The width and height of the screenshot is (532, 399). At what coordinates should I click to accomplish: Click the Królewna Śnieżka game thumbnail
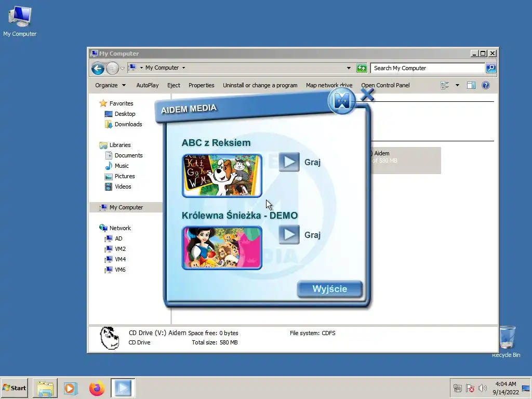[222, 248]
